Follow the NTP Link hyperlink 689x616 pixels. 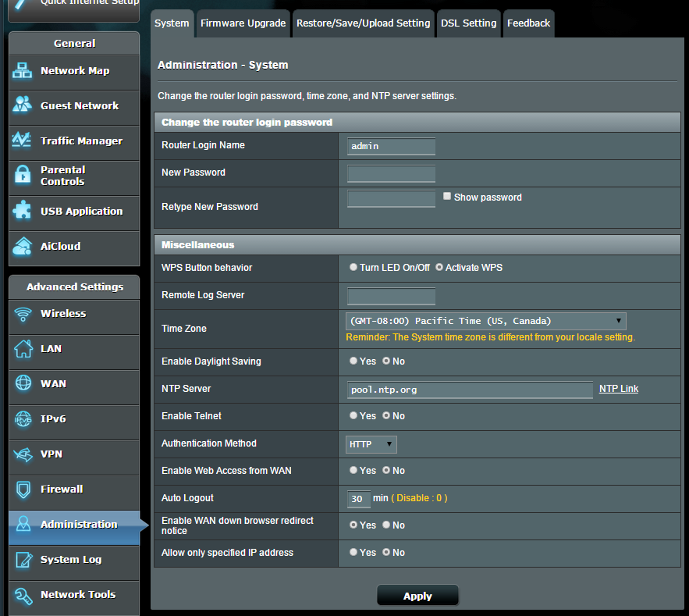tap(619, 389)
